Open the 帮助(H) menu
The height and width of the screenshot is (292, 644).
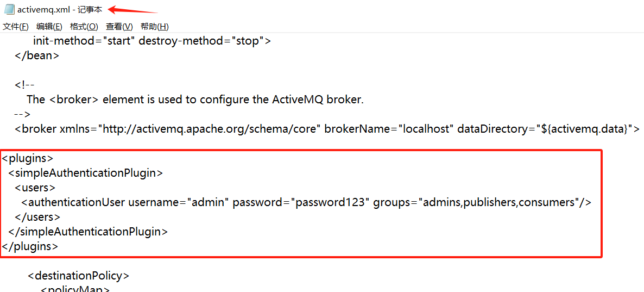pyautogui.click(x=155, y=27)
